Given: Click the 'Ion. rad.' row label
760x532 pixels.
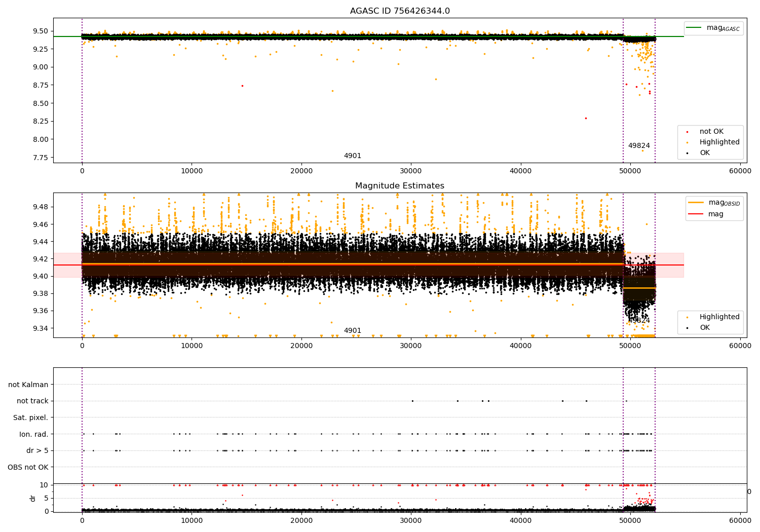Looking at the screenshot, I should tap(34, 435).
